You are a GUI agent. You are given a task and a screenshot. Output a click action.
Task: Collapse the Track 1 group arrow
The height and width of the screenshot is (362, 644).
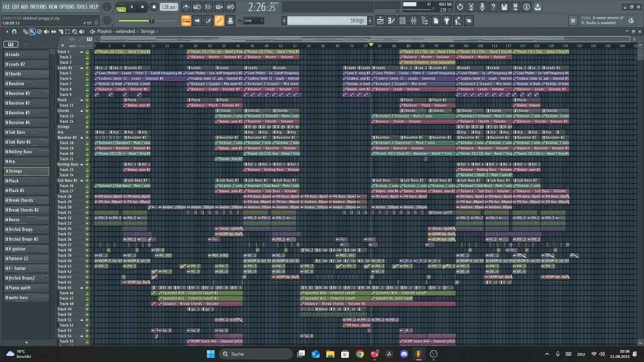[x=82, y=52]
